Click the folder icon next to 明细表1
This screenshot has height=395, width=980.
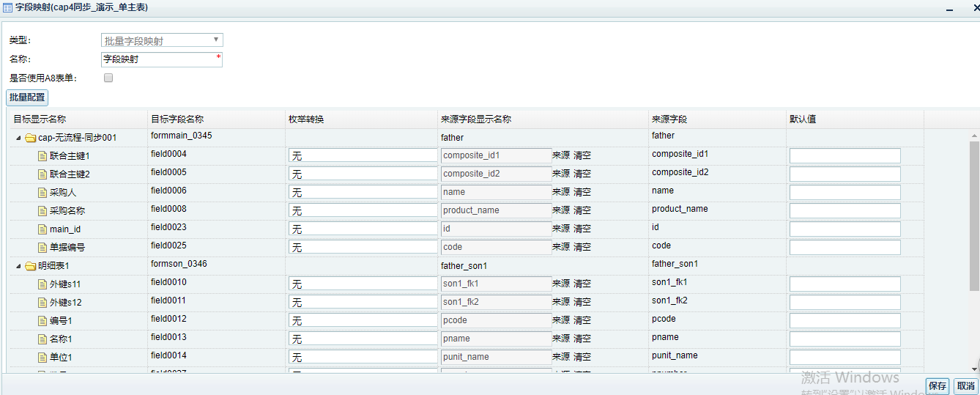[x=30, y=266]
